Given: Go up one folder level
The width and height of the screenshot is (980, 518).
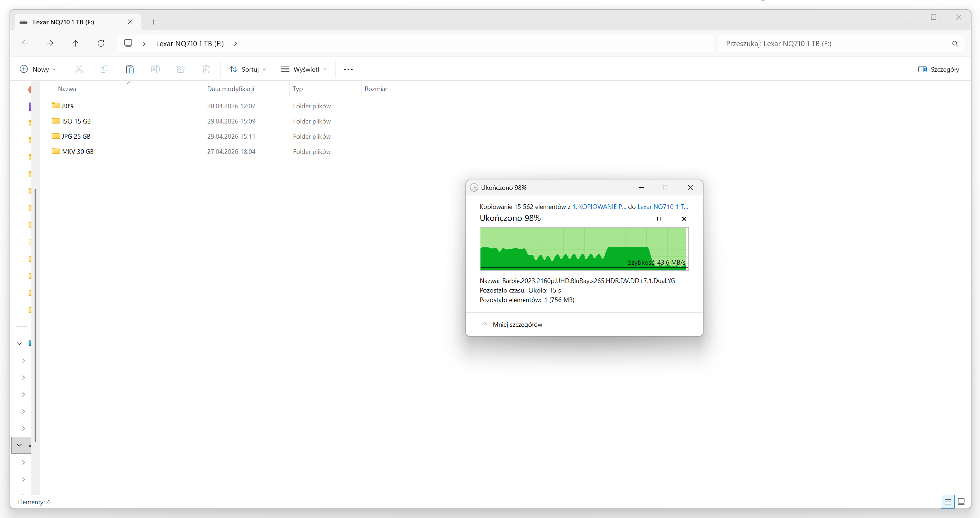Looking at the screenshot, I should [x=75, y=43].
